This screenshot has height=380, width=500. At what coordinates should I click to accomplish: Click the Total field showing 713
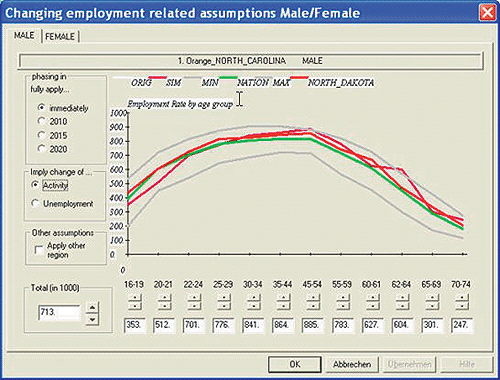[59, 313]
